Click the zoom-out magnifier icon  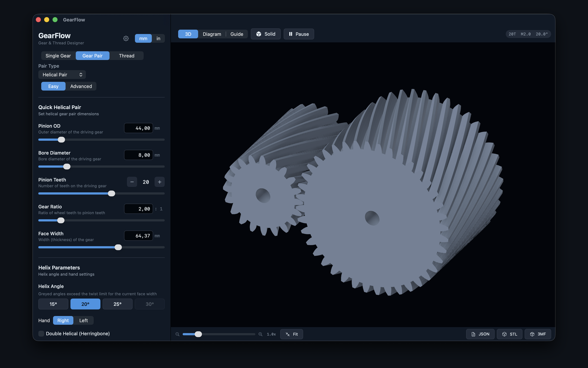pyautogui.click(x=177, y=334)
